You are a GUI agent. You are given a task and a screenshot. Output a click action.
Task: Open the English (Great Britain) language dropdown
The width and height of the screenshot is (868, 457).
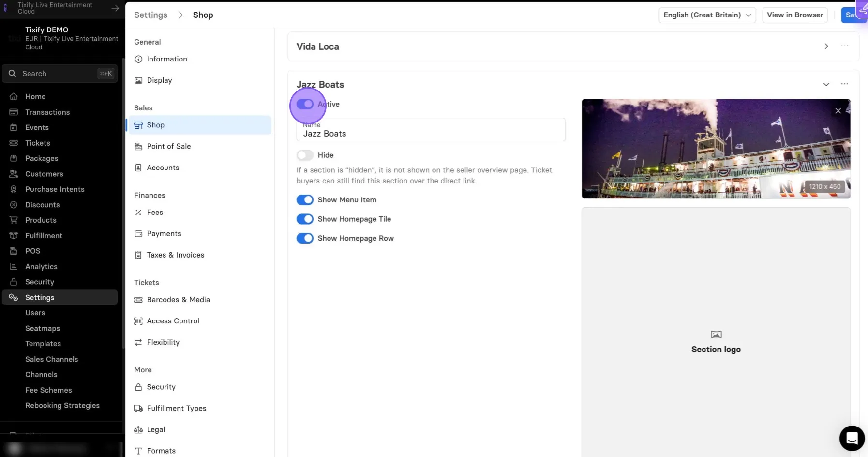[707, 15]
